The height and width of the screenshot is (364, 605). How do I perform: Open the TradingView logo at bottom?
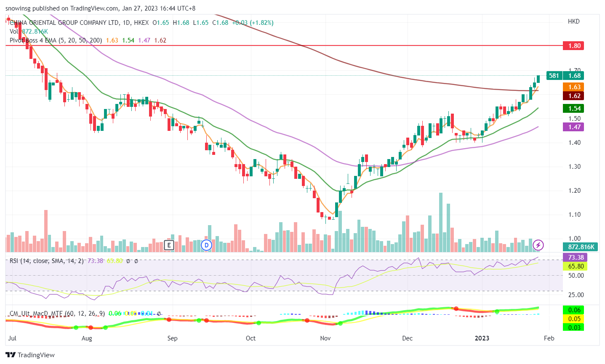pos(30,355)
